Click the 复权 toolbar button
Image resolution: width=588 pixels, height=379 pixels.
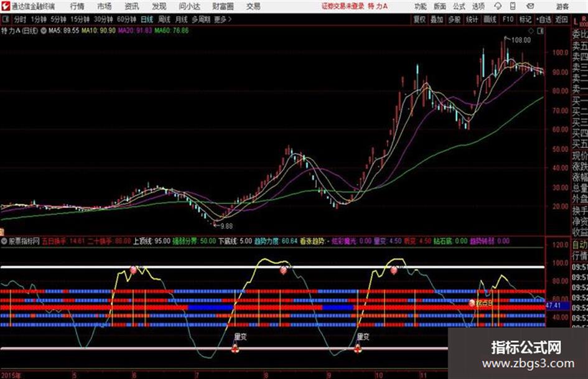pyautogui.click(x=419, y=19)
